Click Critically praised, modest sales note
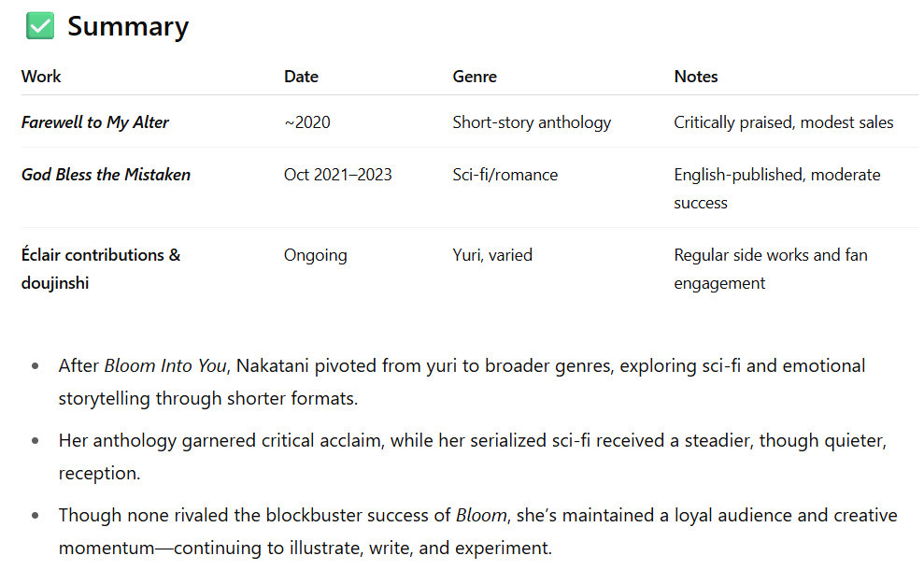924x570 pixels. (784, 122)
